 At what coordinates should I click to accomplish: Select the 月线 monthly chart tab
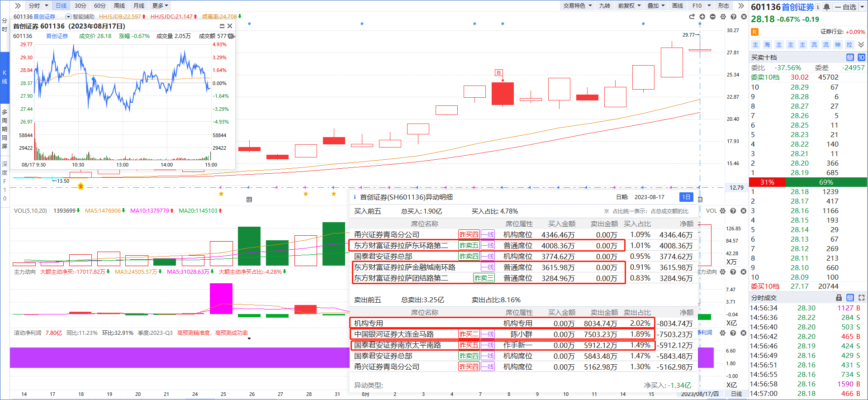(139, 5)
